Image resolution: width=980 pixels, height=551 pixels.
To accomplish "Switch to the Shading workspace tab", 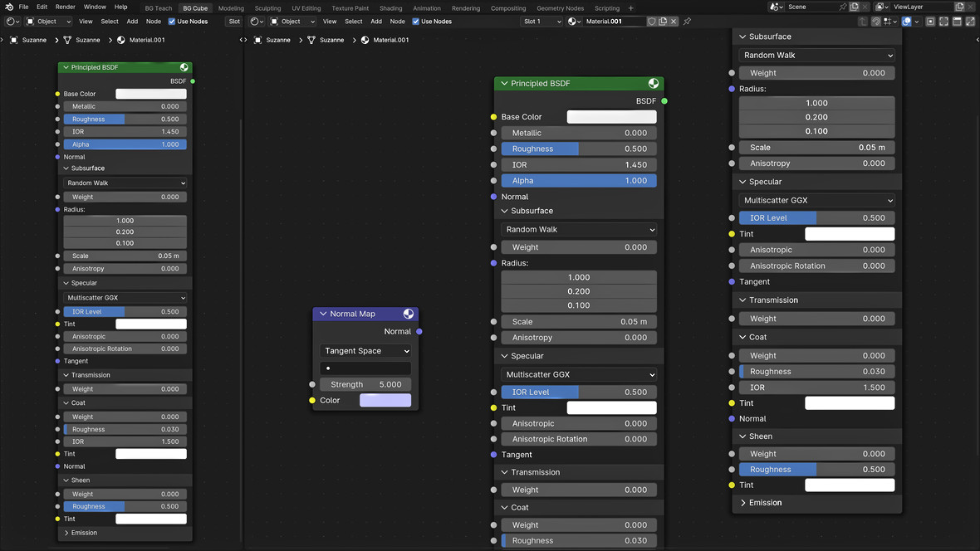I will 390,8.
